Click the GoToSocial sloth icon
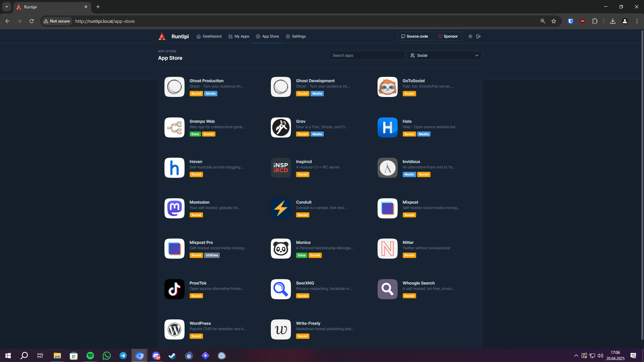The width and height of the screenshot is (644, 362). point(387,87)
